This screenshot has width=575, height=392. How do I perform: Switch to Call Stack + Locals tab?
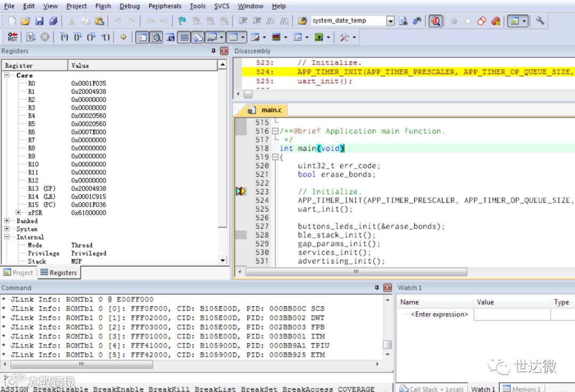tap(431, 389)
